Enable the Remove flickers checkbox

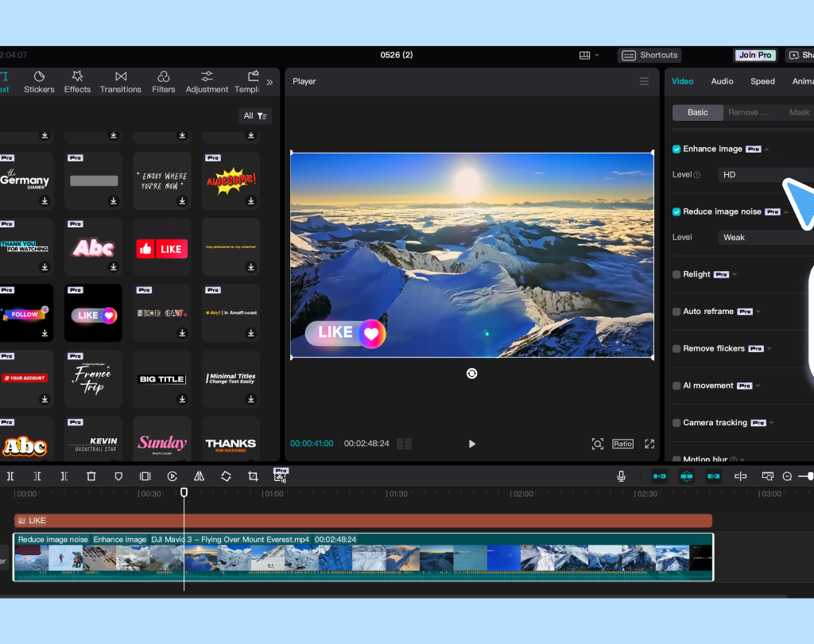tap(676, 348)
